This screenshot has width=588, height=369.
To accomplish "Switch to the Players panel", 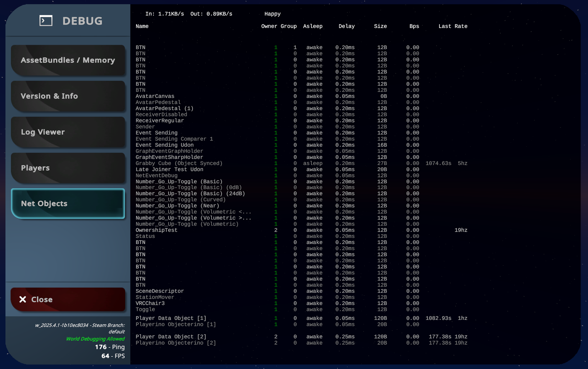I will (x=68, y=168).
